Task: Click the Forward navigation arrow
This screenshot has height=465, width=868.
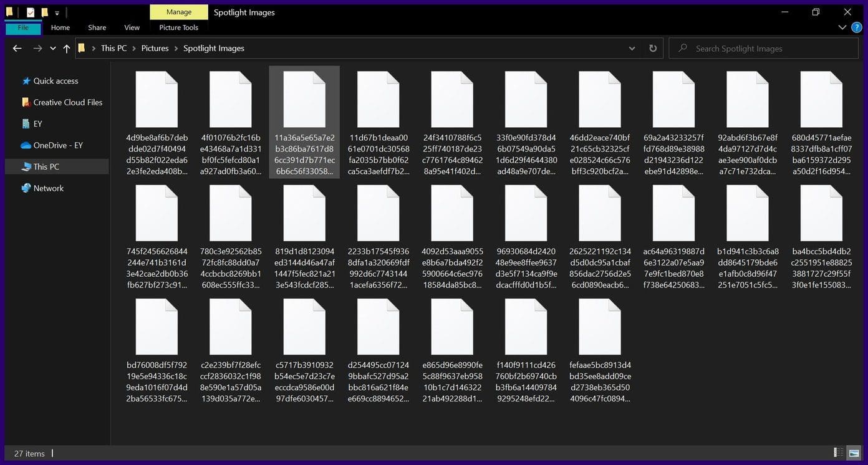Action: click(x=37, y=48)
